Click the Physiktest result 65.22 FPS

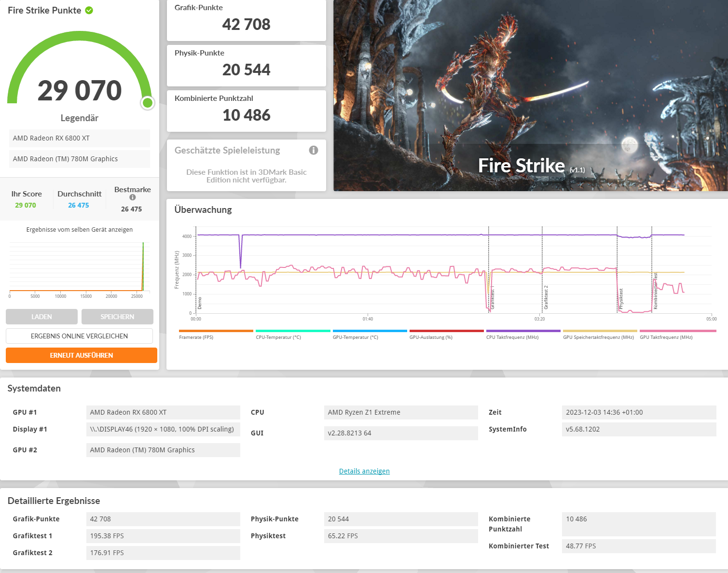point(401,536)
